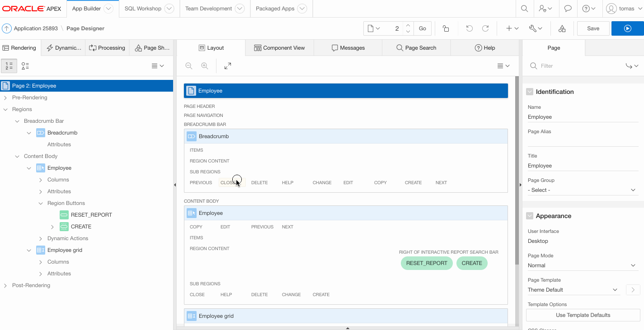Open the feedback speech bubble icon

[x=568, y=9]
